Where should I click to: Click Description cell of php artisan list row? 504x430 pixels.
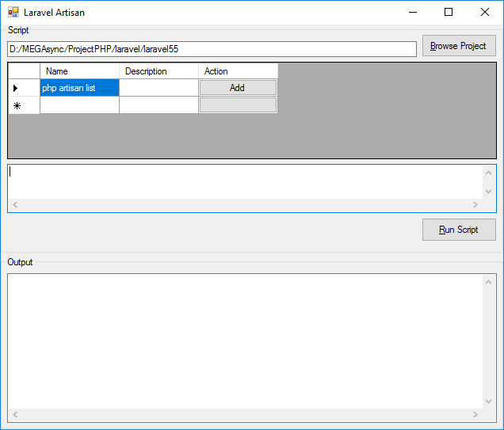click(158, 88)
